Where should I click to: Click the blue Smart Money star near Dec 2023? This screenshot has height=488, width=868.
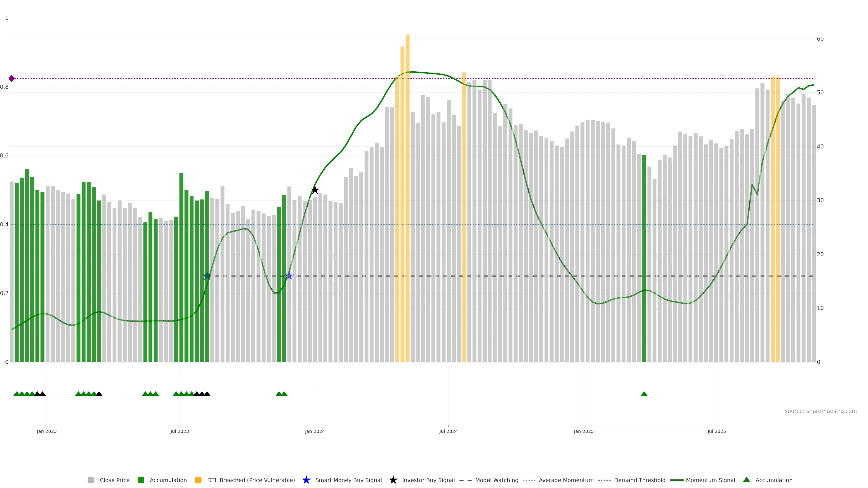(289, 276)
